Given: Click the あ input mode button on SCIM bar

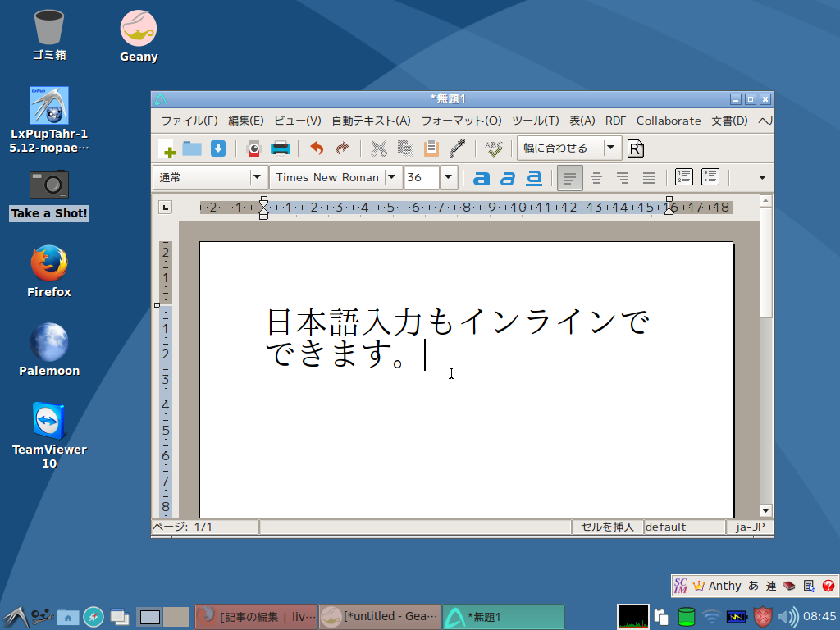Looking at the screenshot, I should pos(753,586).
